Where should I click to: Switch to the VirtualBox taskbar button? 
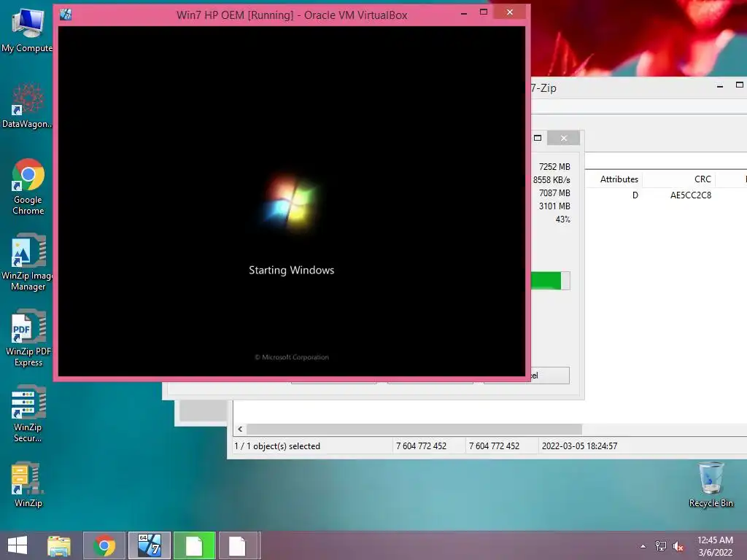point(150,545)
